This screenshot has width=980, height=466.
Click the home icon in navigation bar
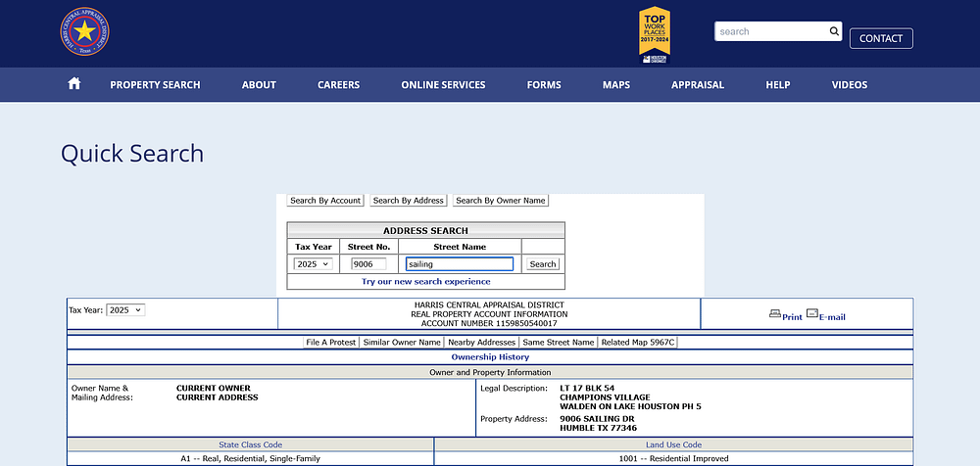(74, 84)
